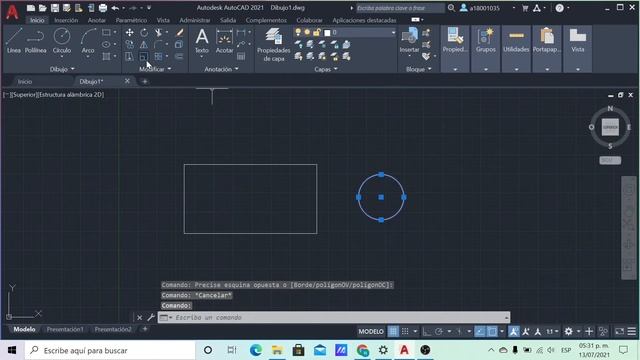Add a new drawing tab with plus
The height and width of the screenshot is (360, 640).
(x=144, y=81)
